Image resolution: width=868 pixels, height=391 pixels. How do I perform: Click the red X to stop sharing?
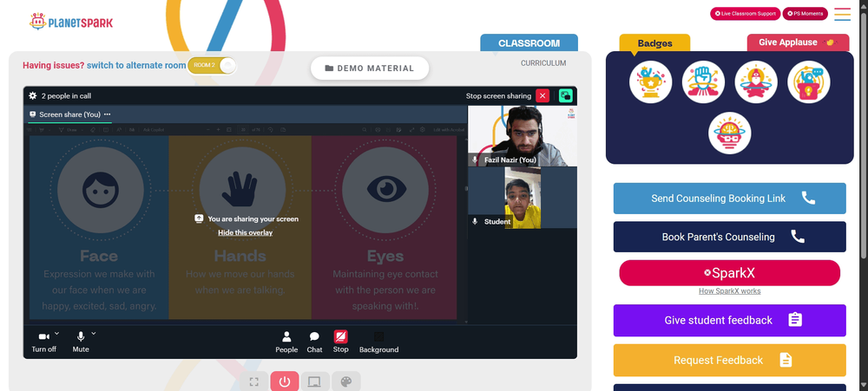click(542, 95)
